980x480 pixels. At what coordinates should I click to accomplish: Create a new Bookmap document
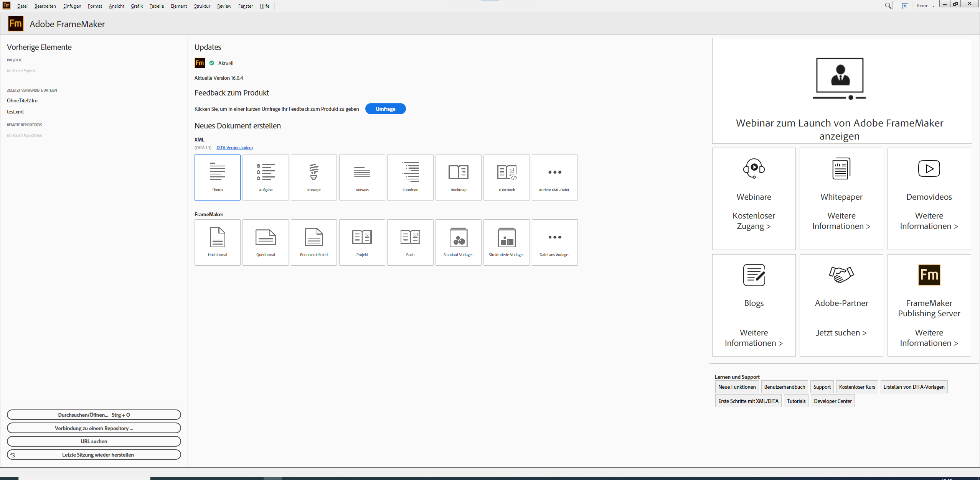coord(458,177)
